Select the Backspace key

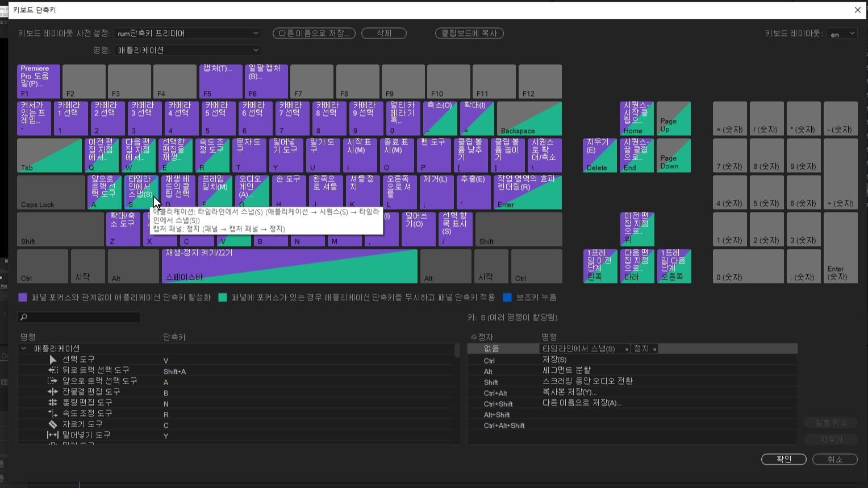tap(529, 118)
